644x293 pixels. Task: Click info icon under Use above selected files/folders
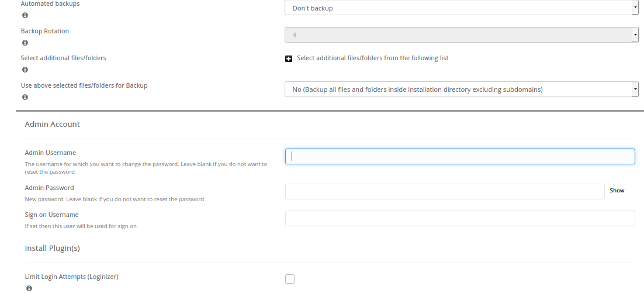click(25, 98)
